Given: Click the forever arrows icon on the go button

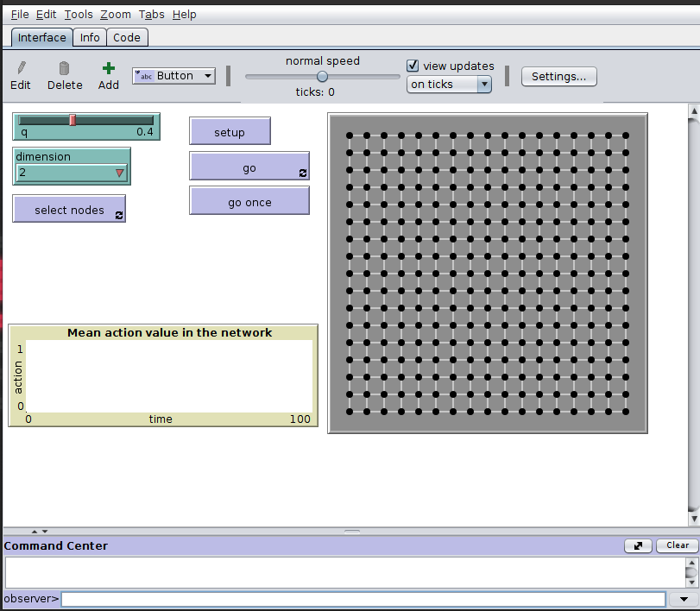Looking at the screenshot, I should tap(302, 173).
